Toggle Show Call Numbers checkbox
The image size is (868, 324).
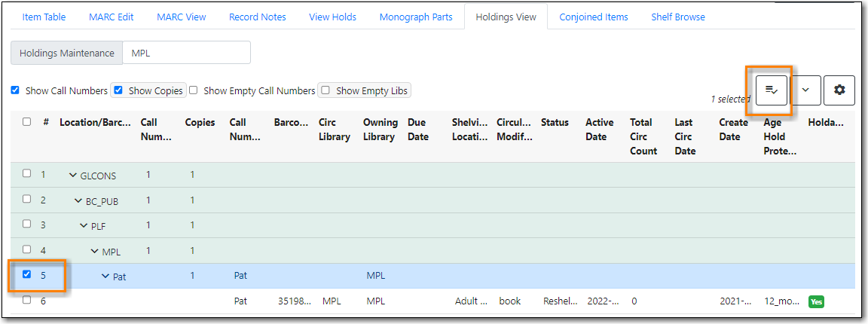[15, 90]
